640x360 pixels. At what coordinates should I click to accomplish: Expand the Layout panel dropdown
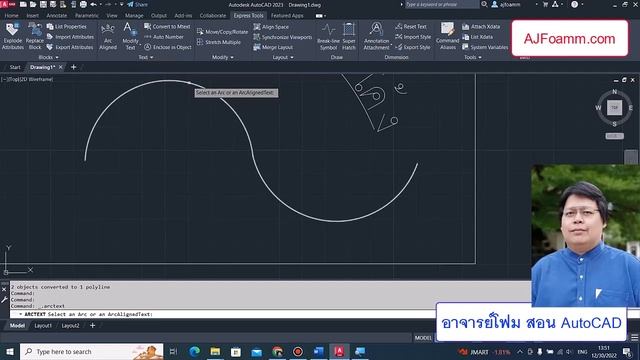(x=283, y=58)
